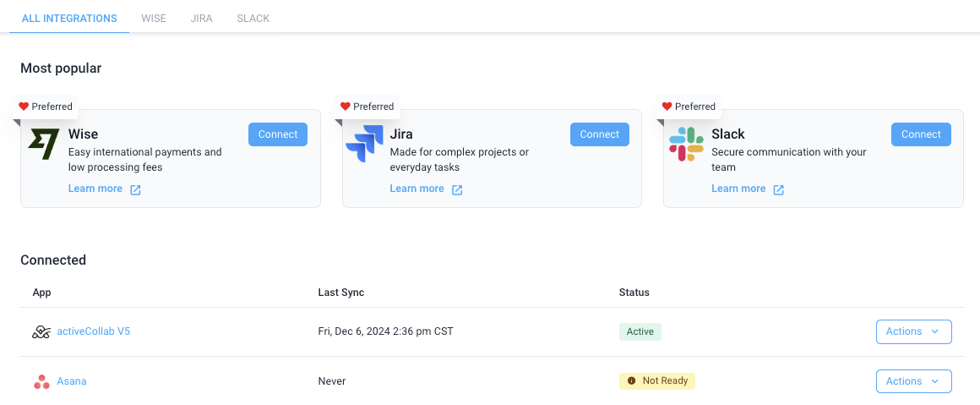Click the Jira logo icon
Viewport: 980px width, 405px height.
(364, 144)
